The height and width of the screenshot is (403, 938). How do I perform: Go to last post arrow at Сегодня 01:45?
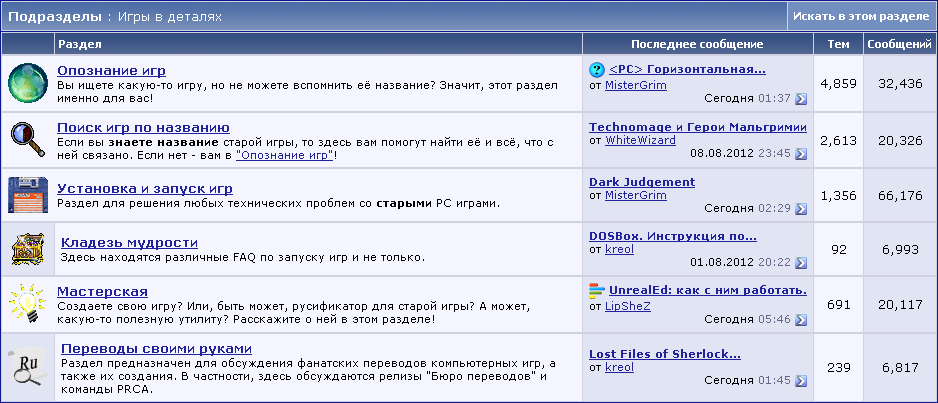click(801, 381)
